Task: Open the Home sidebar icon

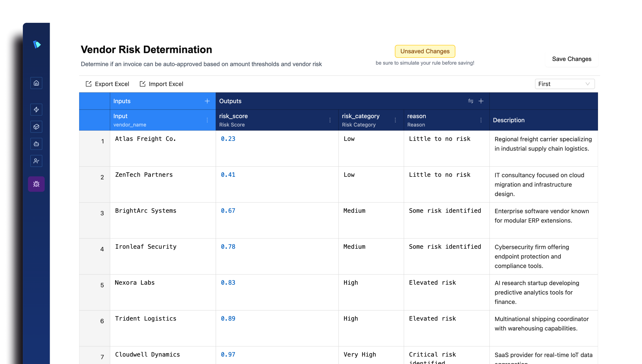Action: click(x=36, y=83)
